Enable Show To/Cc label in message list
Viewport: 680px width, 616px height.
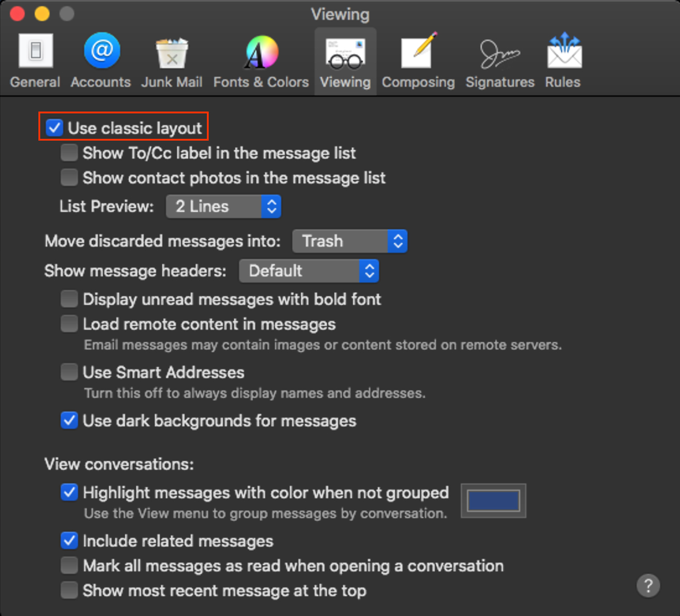(x=69, y=153)
